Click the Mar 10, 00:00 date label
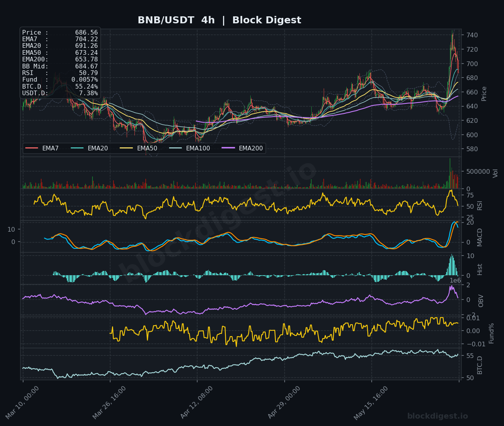The height and width of the screenshot is (426, 504). tap(22, 403)
